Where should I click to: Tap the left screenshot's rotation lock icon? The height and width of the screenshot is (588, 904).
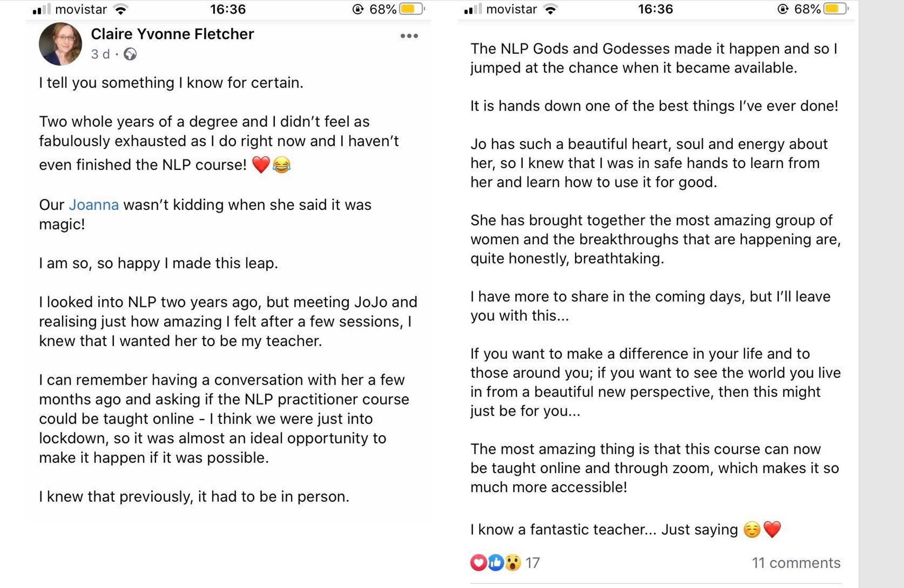point(358,9)
